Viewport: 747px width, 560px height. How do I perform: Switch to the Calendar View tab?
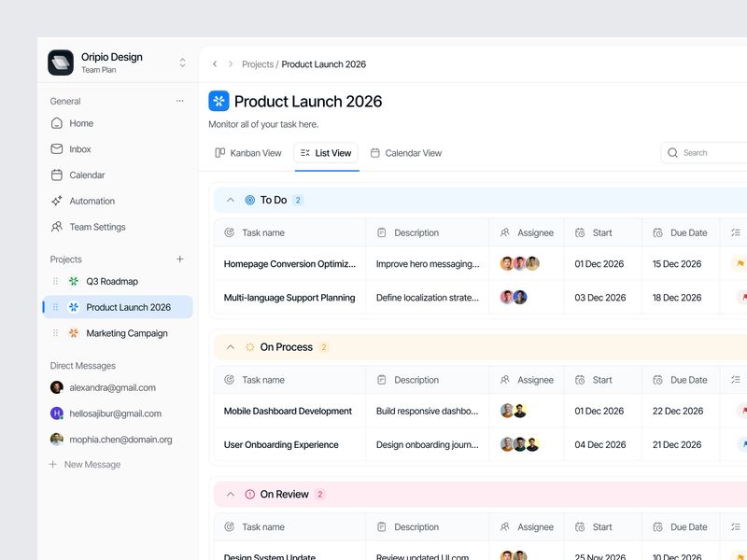coord(406,153)
